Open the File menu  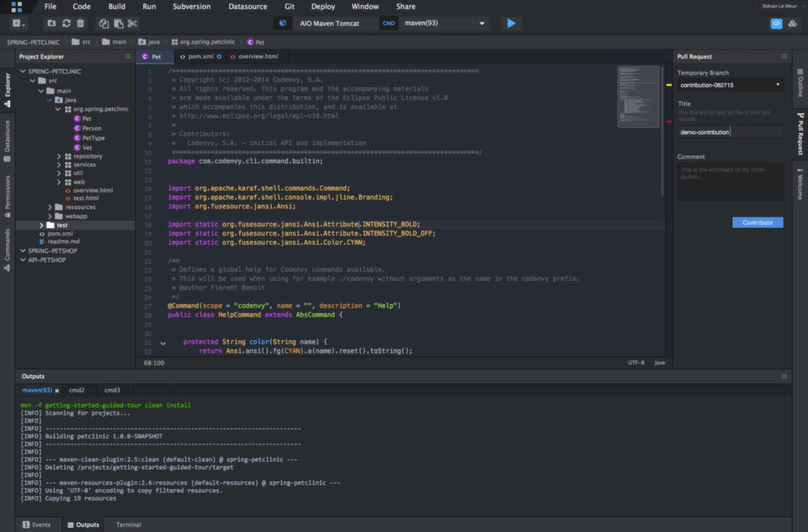tap(50, 7)
